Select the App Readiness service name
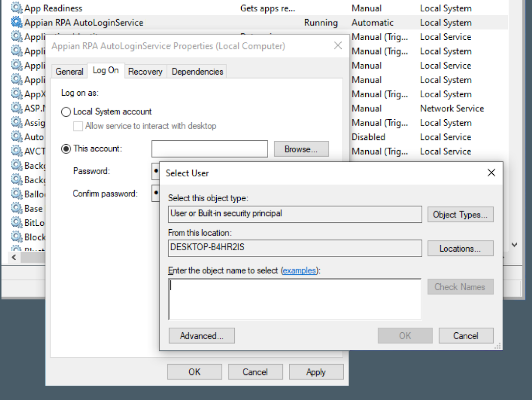This screenshot has height=400, width=532. tap(53, 8)
